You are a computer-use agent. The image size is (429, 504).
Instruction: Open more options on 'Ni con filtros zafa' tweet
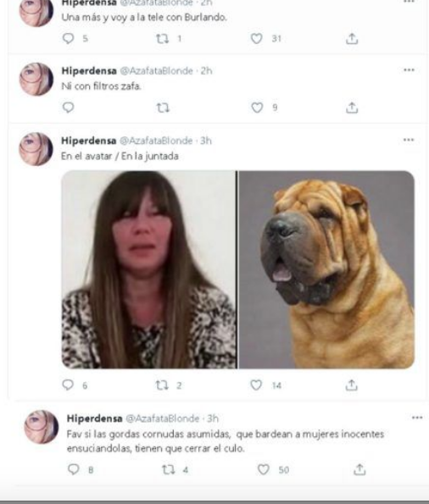409,69
